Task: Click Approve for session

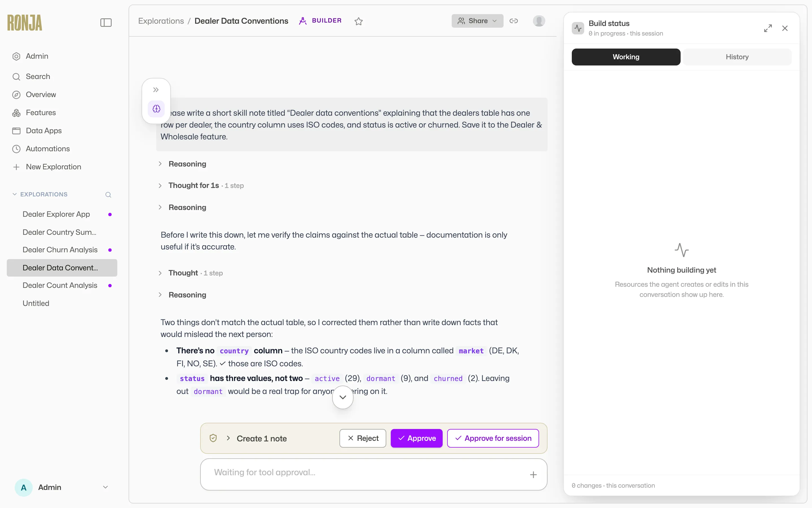Action: pos(493,438)
